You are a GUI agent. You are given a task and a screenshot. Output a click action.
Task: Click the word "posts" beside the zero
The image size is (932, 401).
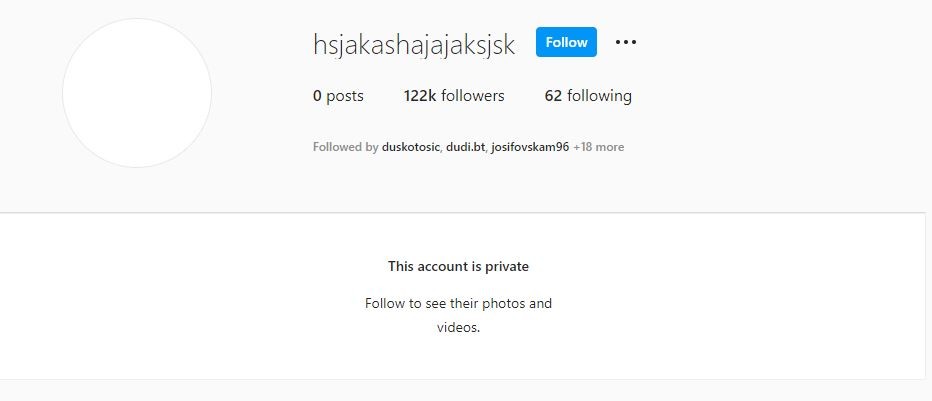[345, 96]
